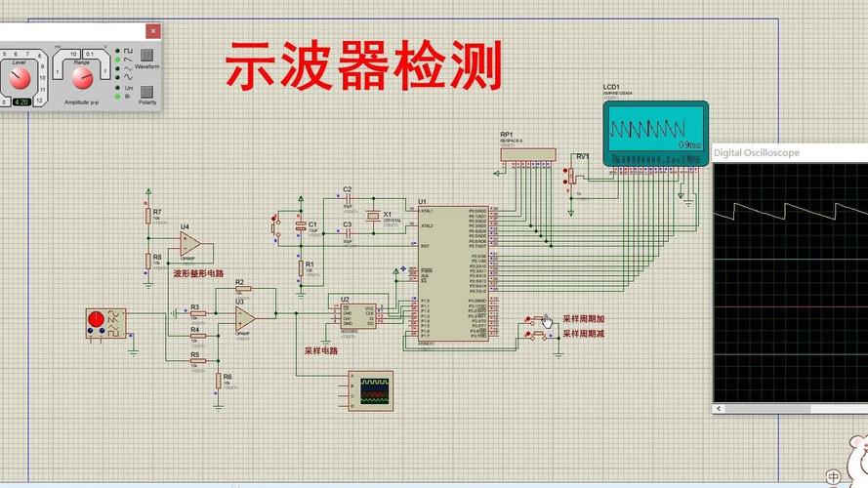Screen dimensions: 868x488
Task: Select resistor R4
Action: [197, 336]
